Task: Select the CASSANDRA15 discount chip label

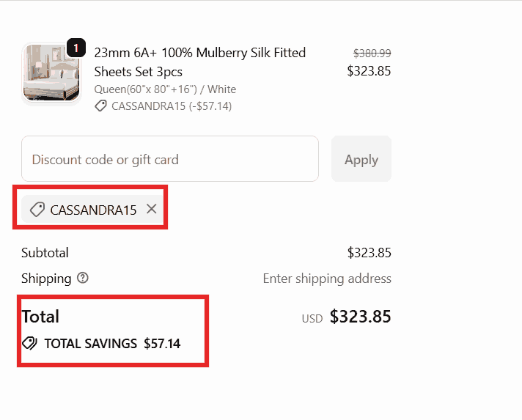Action: point(93,210)
